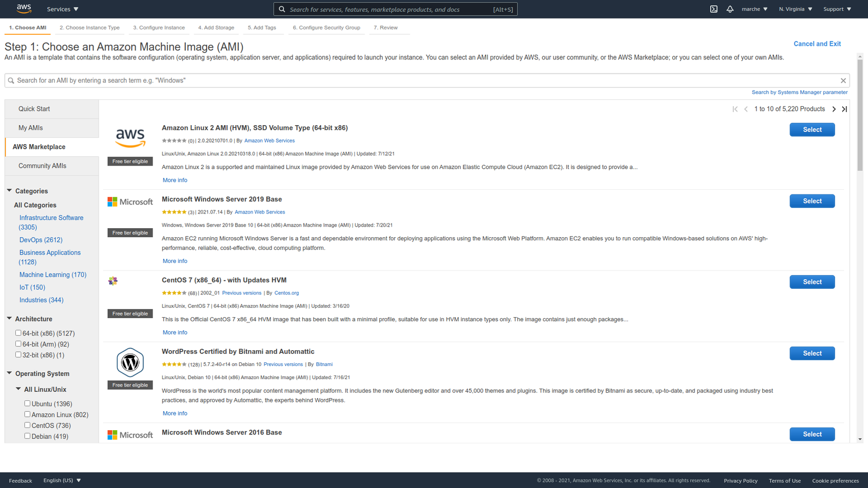Open the marche account dropdown

tap(754, 9)
